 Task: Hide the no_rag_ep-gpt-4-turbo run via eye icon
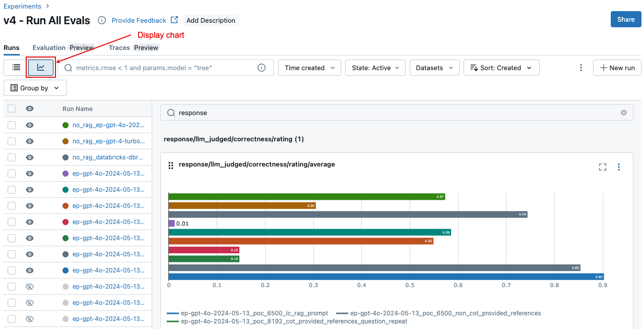pyautogui.click(x=30, y=141)
